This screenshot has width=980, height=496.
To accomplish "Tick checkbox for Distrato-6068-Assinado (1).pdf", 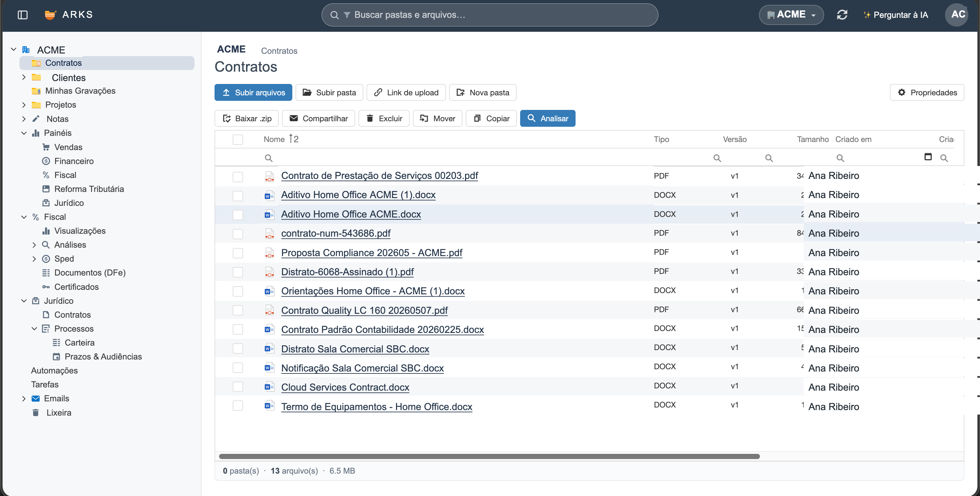I will 238,272.
